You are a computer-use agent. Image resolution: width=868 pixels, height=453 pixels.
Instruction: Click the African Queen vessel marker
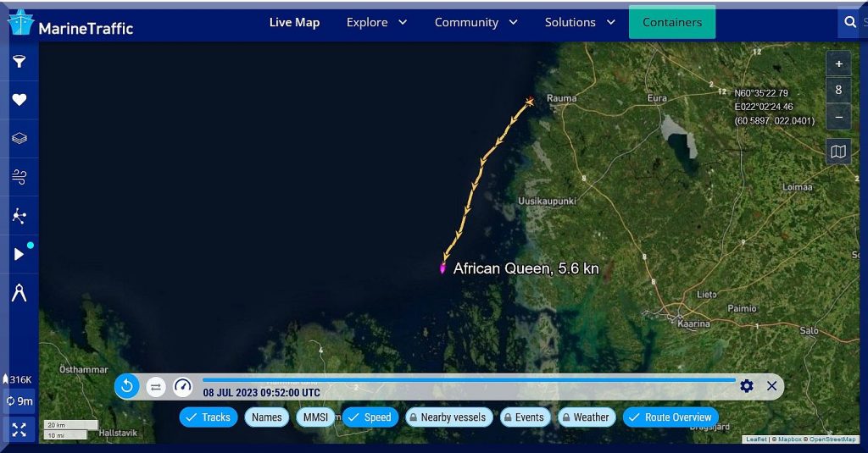(x=442, y=268)
